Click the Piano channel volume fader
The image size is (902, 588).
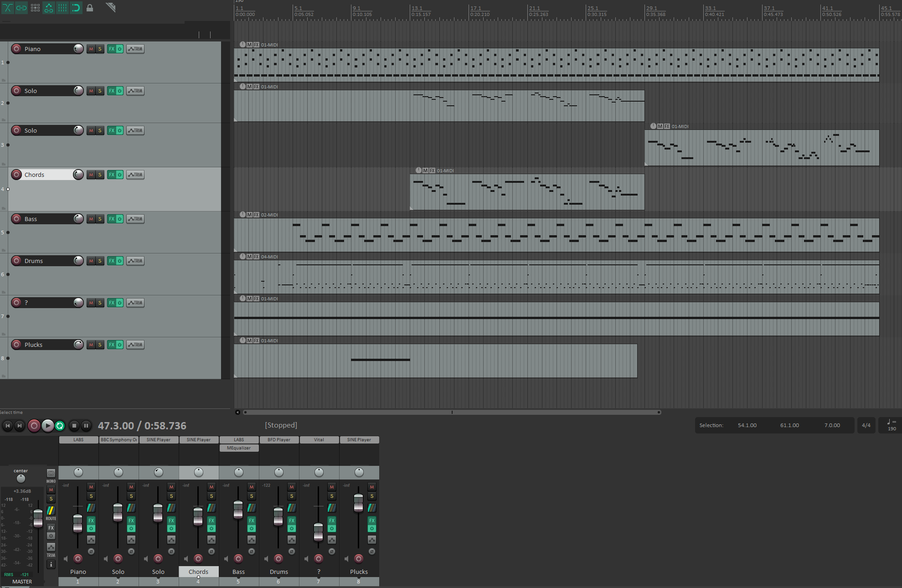[77, 523]
